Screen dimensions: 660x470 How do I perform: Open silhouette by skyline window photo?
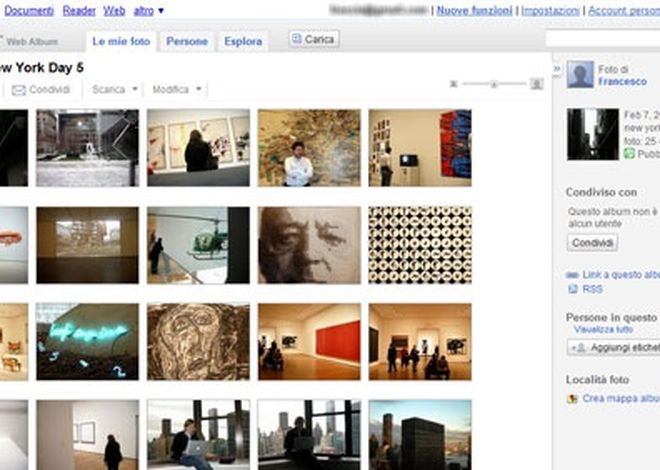pyautogui.click(x=309, y=435)
